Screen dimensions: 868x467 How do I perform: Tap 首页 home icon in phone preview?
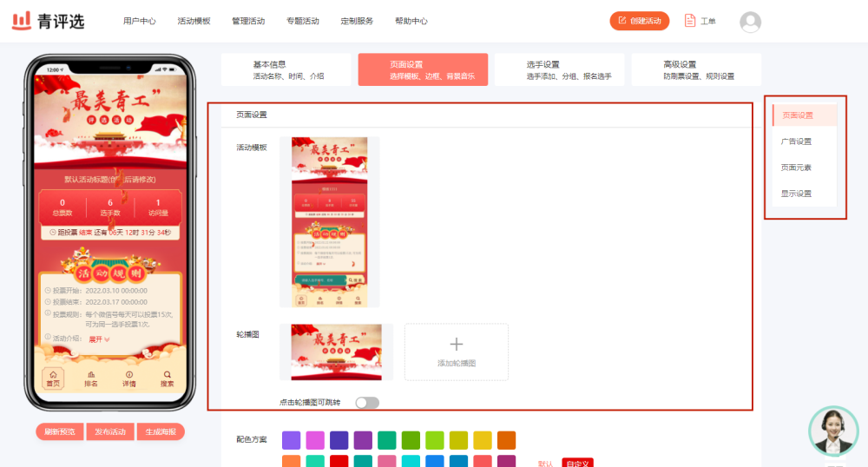(53, 378)
